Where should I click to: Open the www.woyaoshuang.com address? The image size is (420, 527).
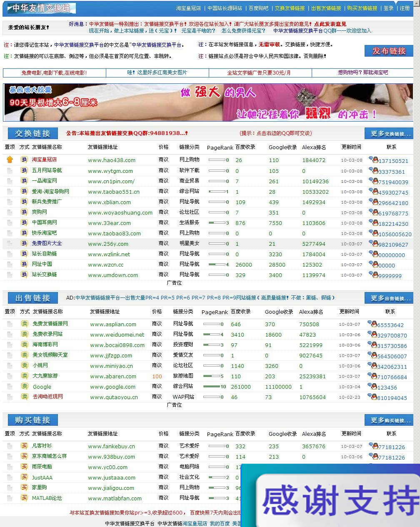tap(120, 212)
